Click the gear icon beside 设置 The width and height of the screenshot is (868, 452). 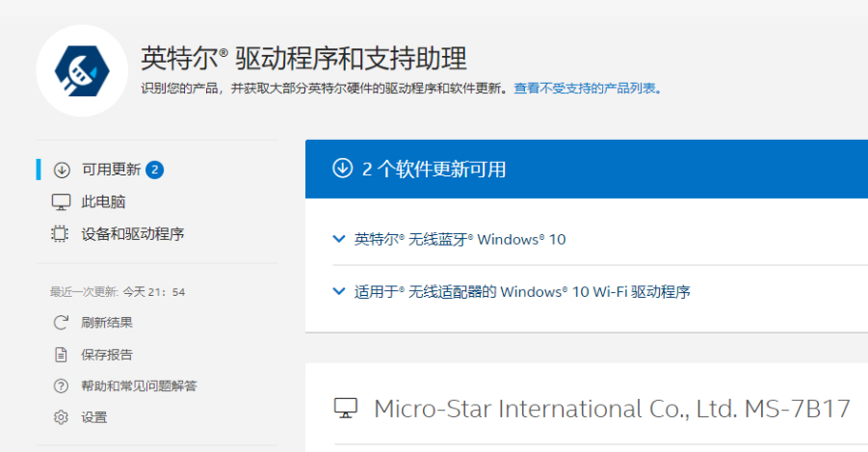[x=62, y=417]
